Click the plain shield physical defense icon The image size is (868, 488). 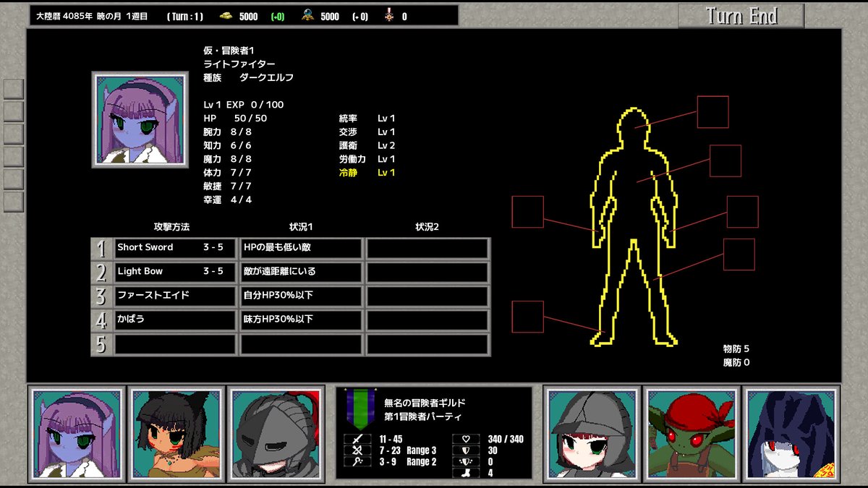(x=465, y=450)
